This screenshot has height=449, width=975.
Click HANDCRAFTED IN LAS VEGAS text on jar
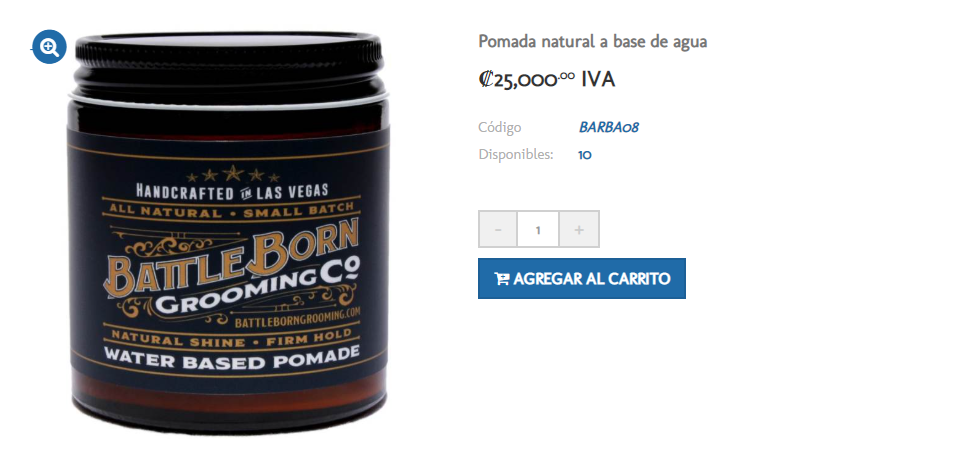pyautogui.click(x=232, y=191)
